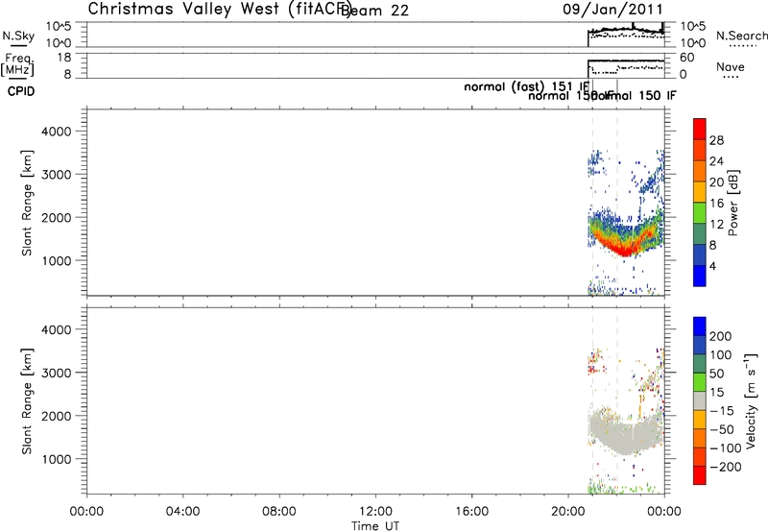Click the 'Beam 22' label
Viewport: 768px width, 532px height.
point(374,11)
